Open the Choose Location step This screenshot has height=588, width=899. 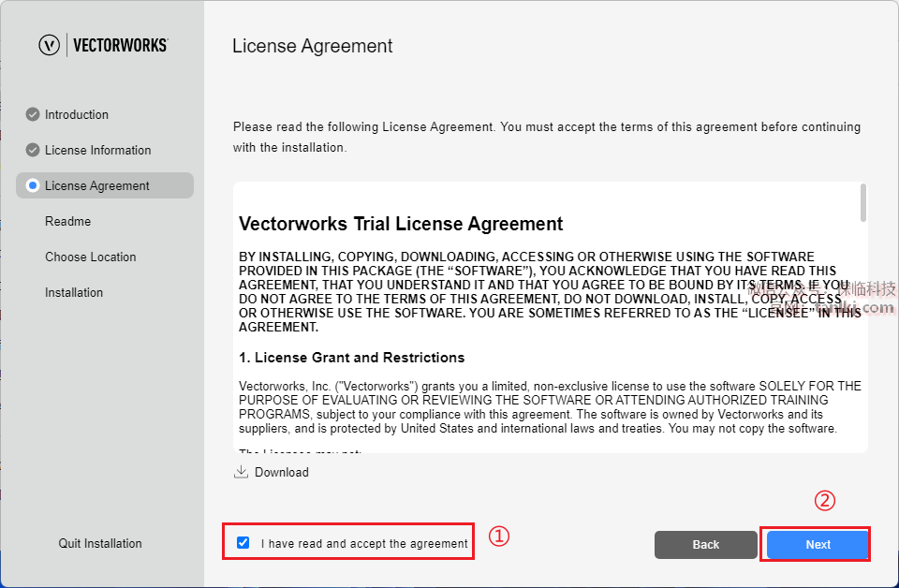(x=91, y=257)
